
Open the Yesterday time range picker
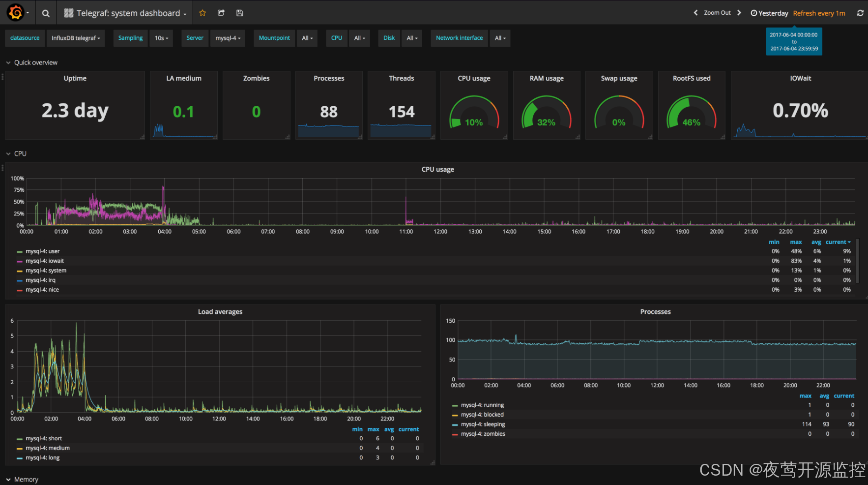pos(769,13)
